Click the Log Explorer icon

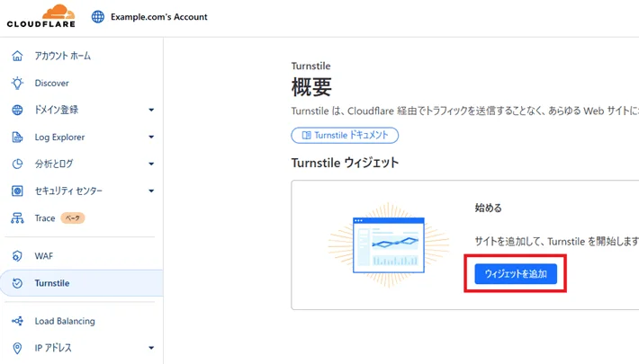point(17,138)
